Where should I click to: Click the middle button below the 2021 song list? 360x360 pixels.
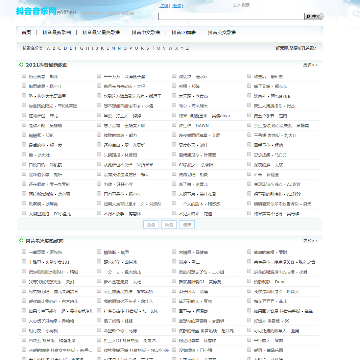pos(169,225)
